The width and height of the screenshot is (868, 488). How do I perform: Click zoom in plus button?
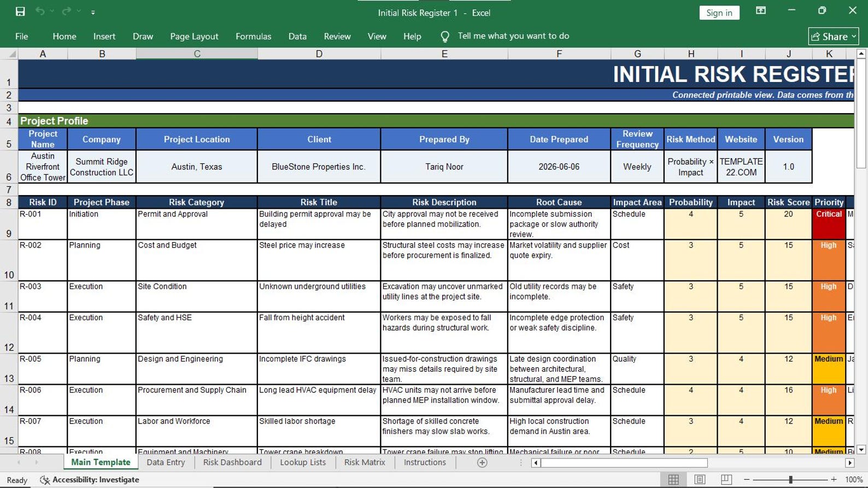pyautogui.click(x=834, y=479)
